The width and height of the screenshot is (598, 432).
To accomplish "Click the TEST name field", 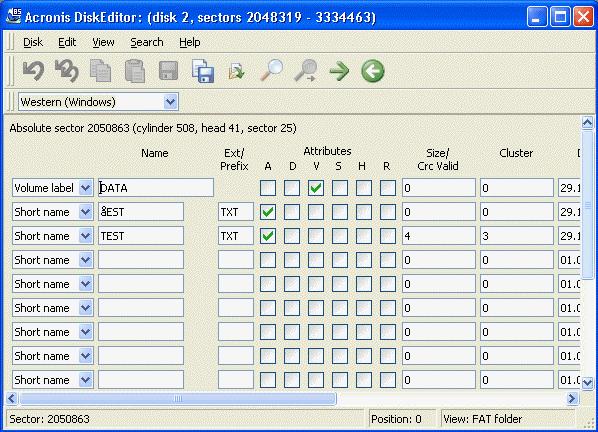I will tap(141, 236).
